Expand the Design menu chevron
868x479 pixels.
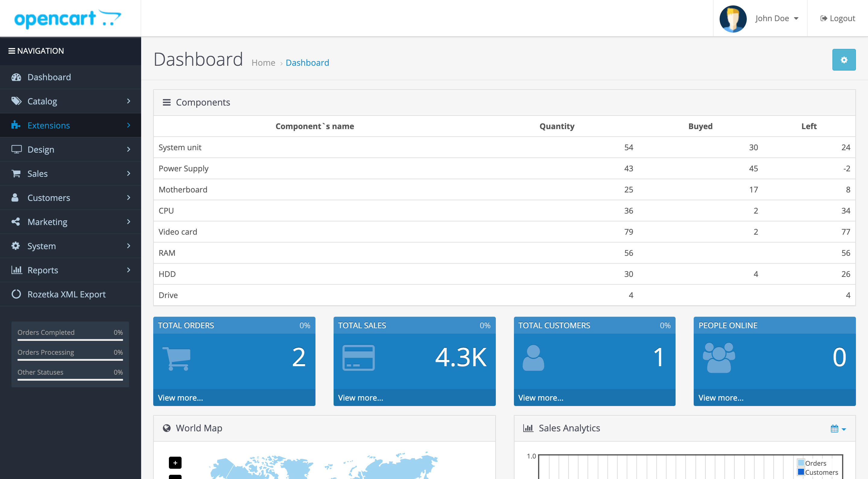[128, 149]
